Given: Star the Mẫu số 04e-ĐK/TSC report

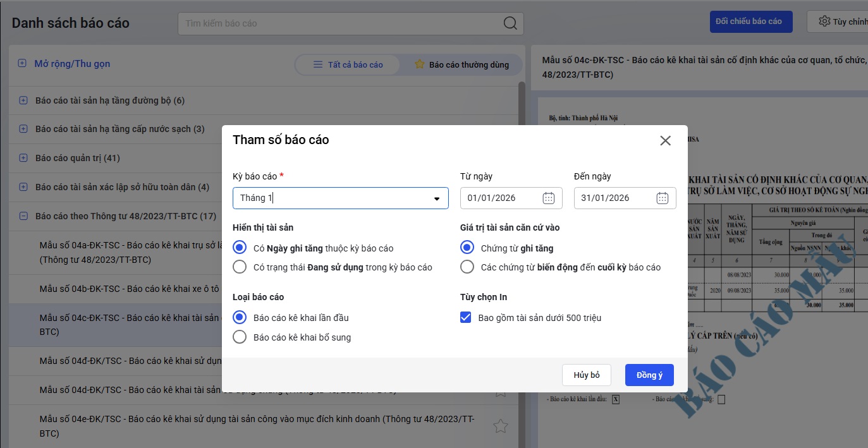Looking at the screenshot, I should (500, 427).
